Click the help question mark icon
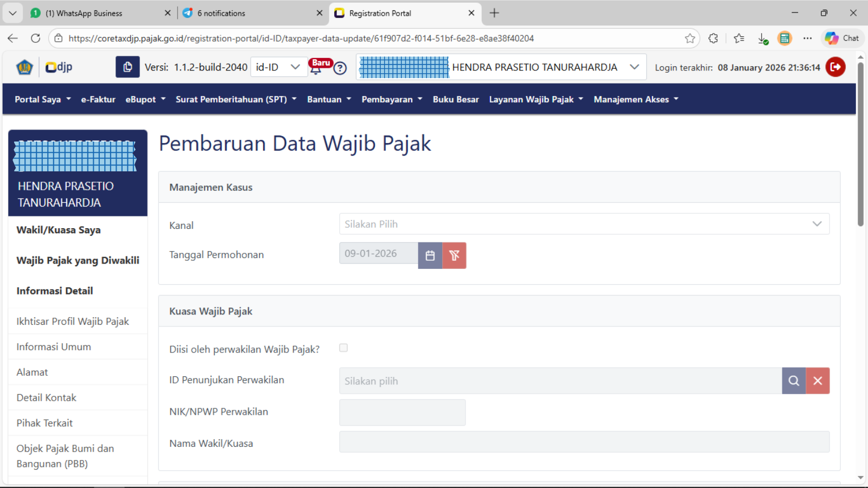This screenshot has height=488, width=868. pos(340,68)
